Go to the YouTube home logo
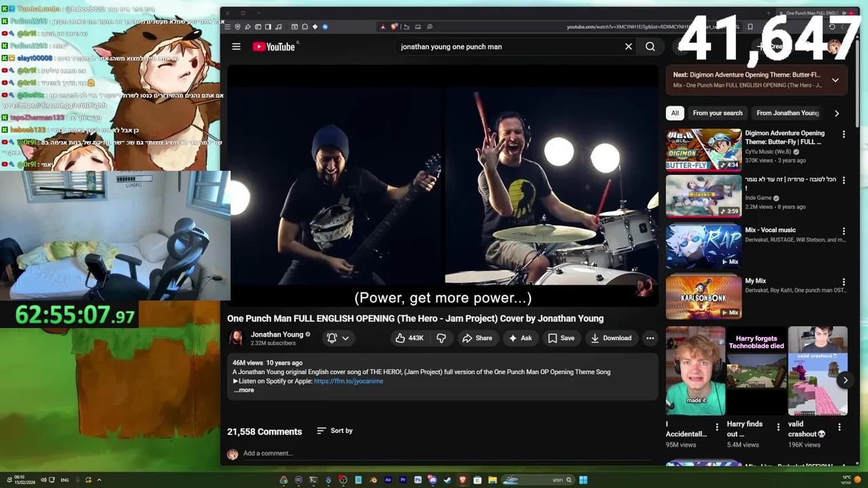Viewport: 868px width, 488px height. (x=273, y=47)
